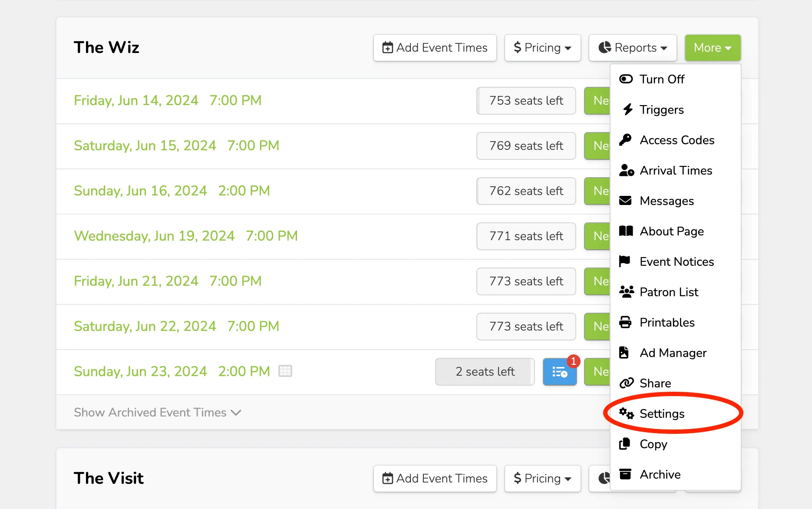
Task: Click the 771 seats left button
Action: coord(526,236)
